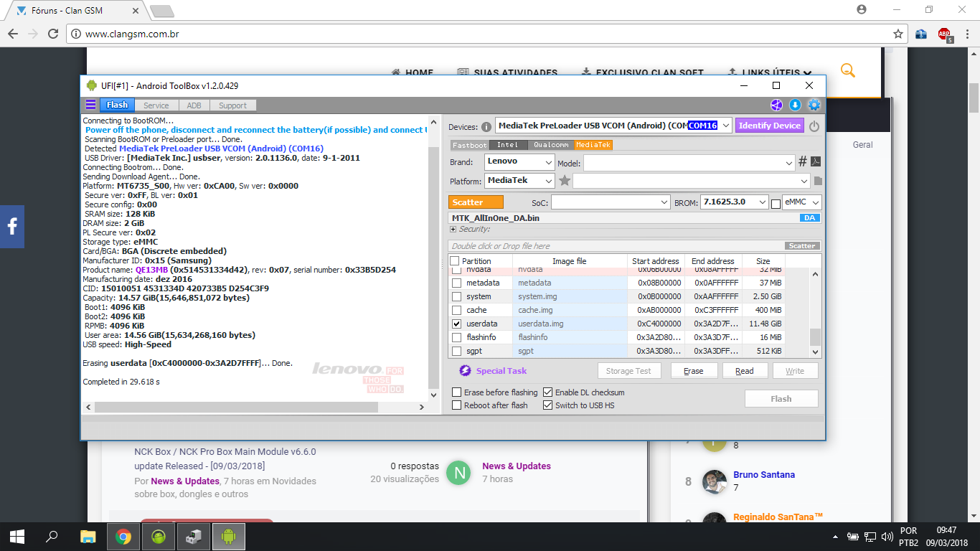Disable the Enable DL checksum option
Screen dimensions: 980x551
(548, 392)
